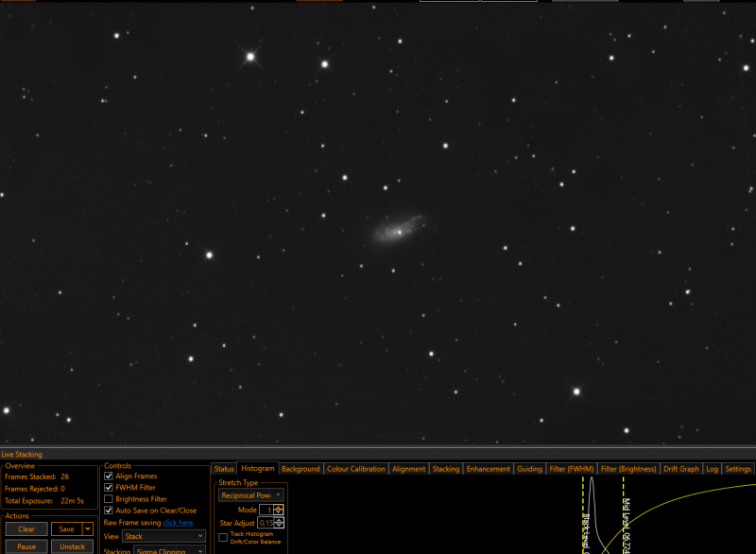This screenshot has height=554, width=756.
Task: Click the Unstack button
Action: (x=73, y=546)
